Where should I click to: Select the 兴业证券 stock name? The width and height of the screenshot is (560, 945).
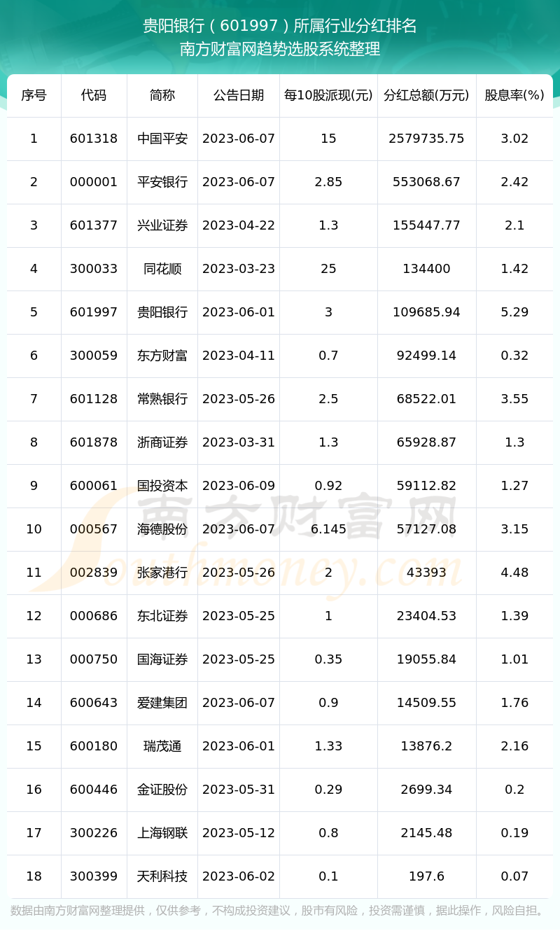point(162,225)
